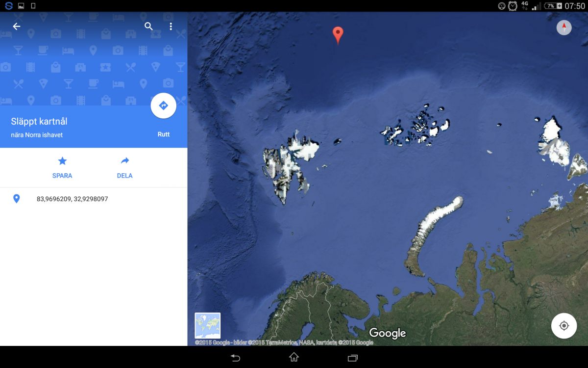Screen dimensions: 588x368
Task: Go to the Android home screen
Action: tap(294, 357)
